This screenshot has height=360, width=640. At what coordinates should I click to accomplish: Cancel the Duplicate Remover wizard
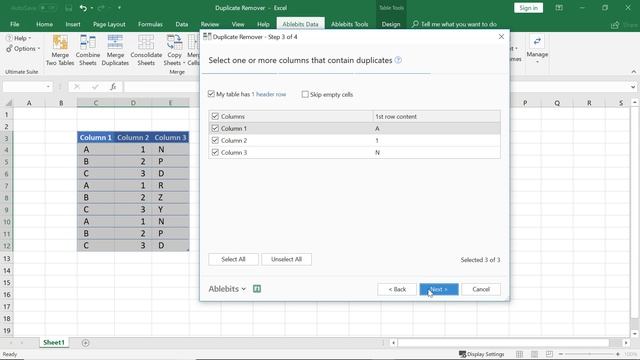point(481,289)
